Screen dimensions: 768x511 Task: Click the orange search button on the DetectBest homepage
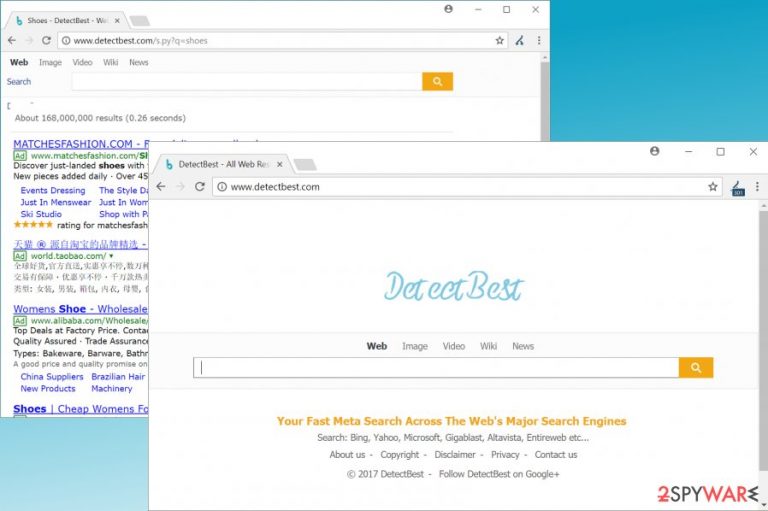tap(696, 367)
